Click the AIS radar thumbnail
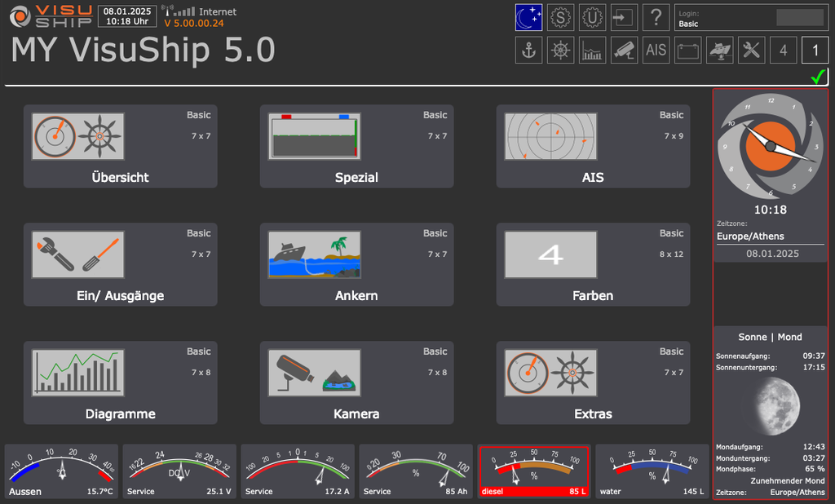 click(551, 136)
